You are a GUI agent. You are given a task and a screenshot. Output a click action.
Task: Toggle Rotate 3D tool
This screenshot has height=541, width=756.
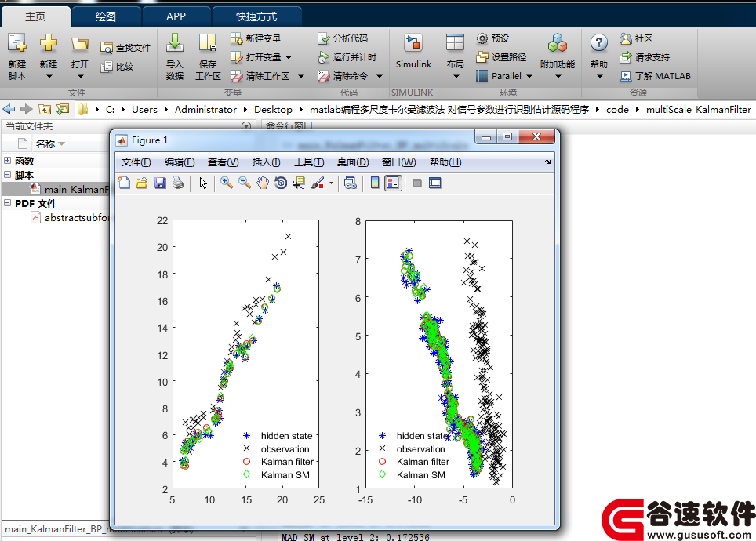tap(281, 183)
